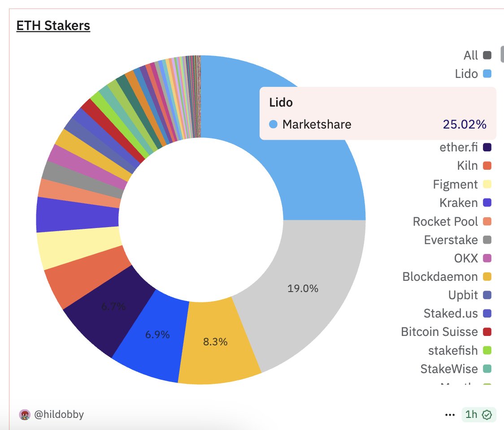This screenshot has width=504, height=430.
Task: Click the legend scrollbar handle
Action: (502, 54)
